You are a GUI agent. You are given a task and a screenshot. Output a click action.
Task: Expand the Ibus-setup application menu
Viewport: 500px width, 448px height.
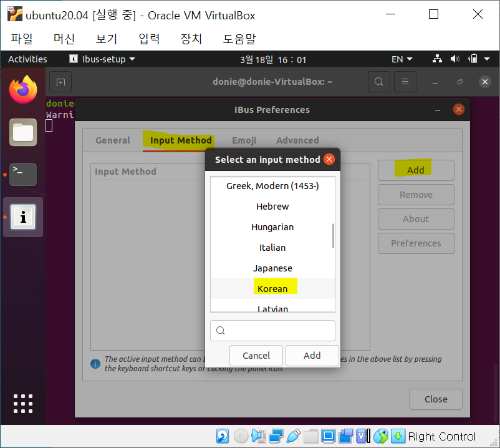point(102,59)
